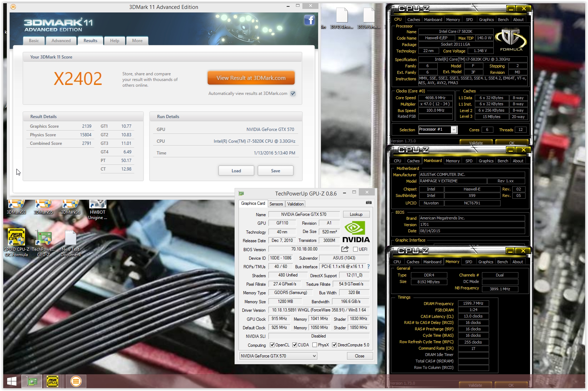588x391 pixels.
Task: Click the DRAM Frequency value 1599.7 MHz
Action: (x=473, y=303)
